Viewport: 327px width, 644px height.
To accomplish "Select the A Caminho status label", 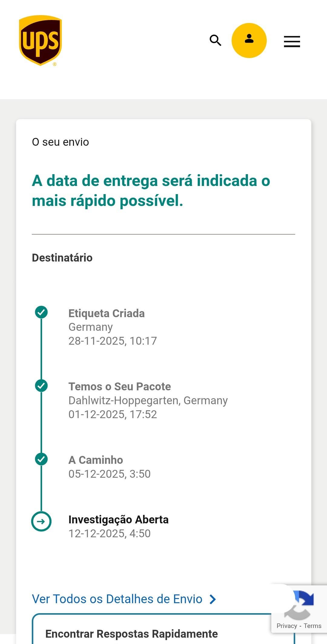I will click(x=96, y=460).
